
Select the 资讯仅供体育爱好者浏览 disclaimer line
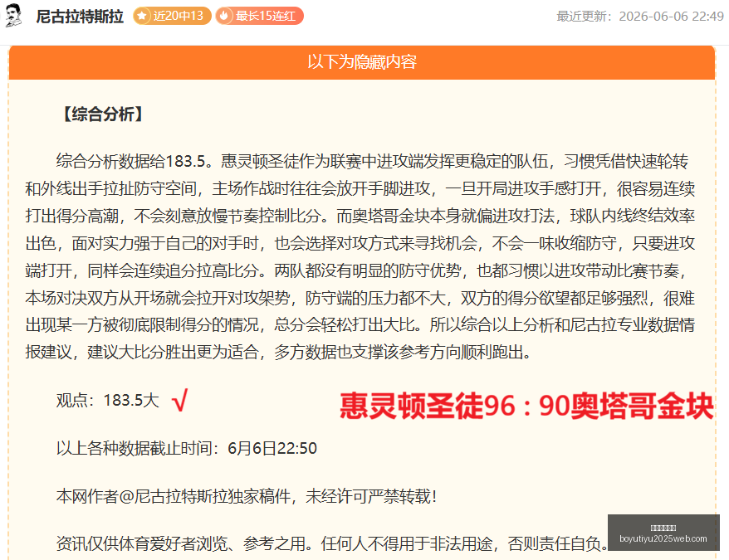point(332,543)
